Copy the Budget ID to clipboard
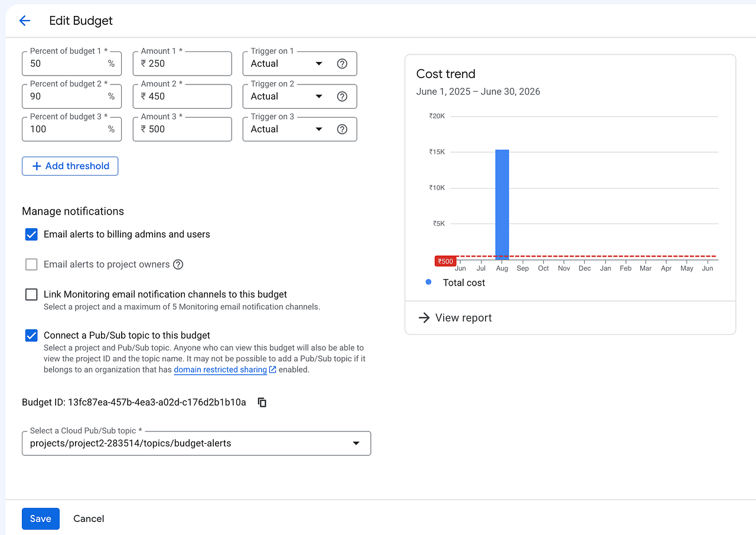This screenshot has height=535, width=756. coord(262,403)
